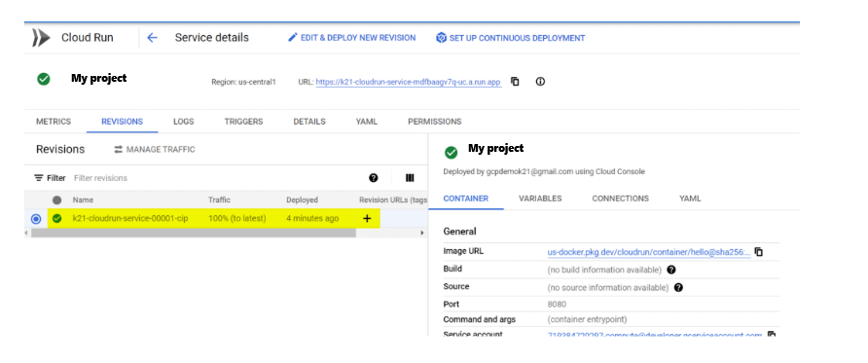The width and height of the screenshot is (868, 363).
Task: Click the green status check beside revision name
Action: [57, 219]
